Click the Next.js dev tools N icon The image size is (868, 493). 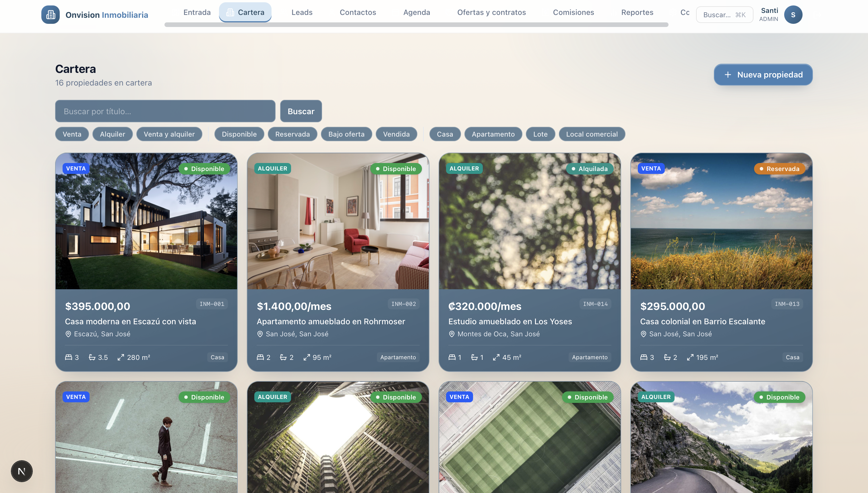[x=22, y=471]
